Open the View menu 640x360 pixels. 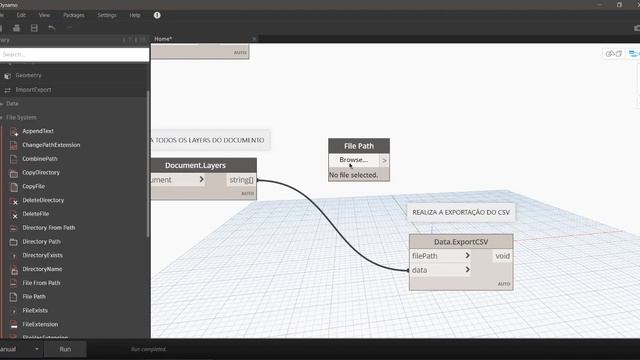(x=44, y=15)
